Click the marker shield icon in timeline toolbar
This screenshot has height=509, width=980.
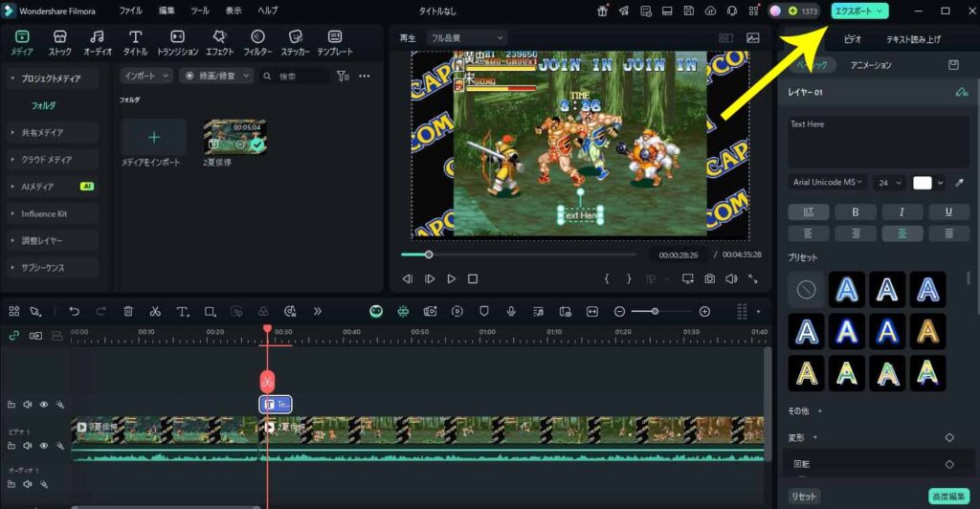click(x=483, y=311)
